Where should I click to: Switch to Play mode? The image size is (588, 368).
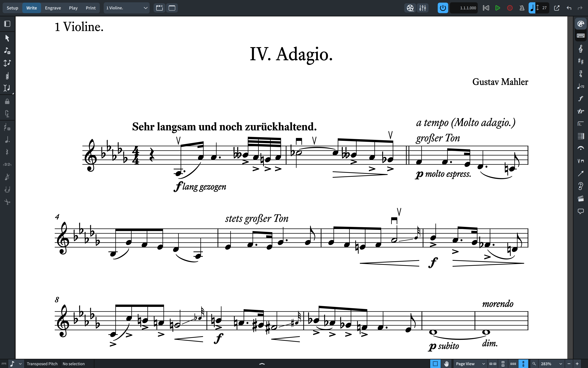point(73,8)
